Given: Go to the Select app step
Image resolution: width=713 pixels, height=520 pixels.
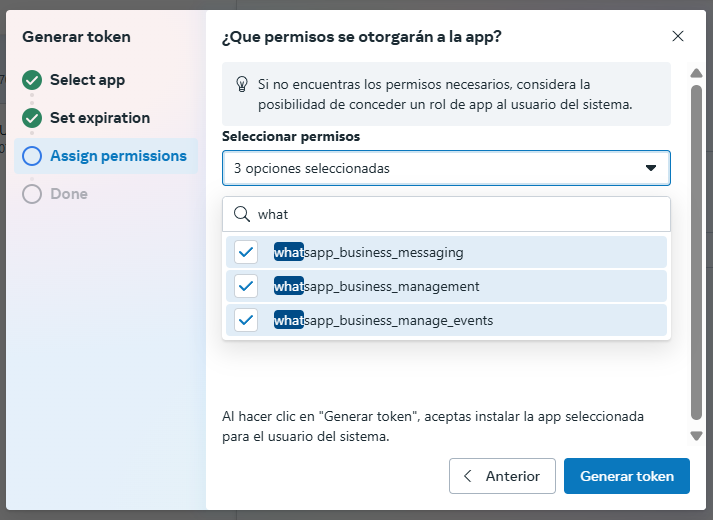Looking at the screenshot, I should point(87,80).
